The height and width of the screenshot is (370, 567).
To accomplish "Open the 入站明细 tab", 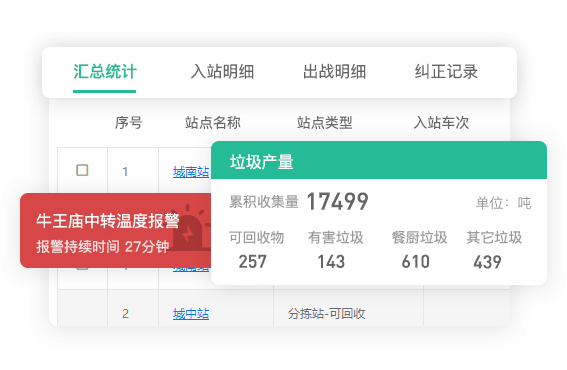I will (x=222, y=72).
